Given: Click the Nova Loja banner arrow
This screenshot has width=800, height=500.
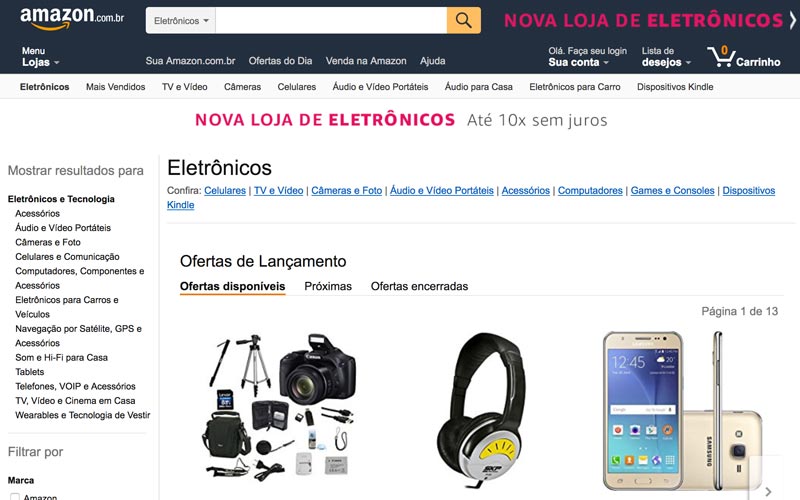Looking at the screenshot, I should 792,20.
